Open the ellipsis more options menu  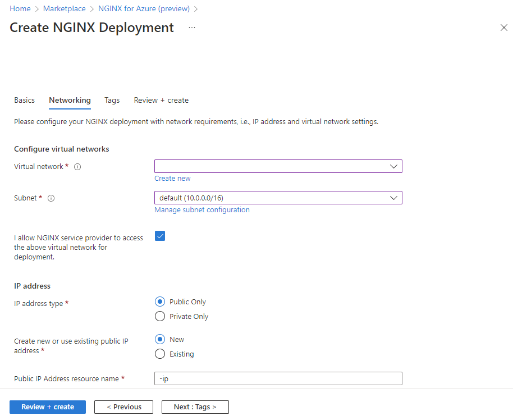pos(192,28)
